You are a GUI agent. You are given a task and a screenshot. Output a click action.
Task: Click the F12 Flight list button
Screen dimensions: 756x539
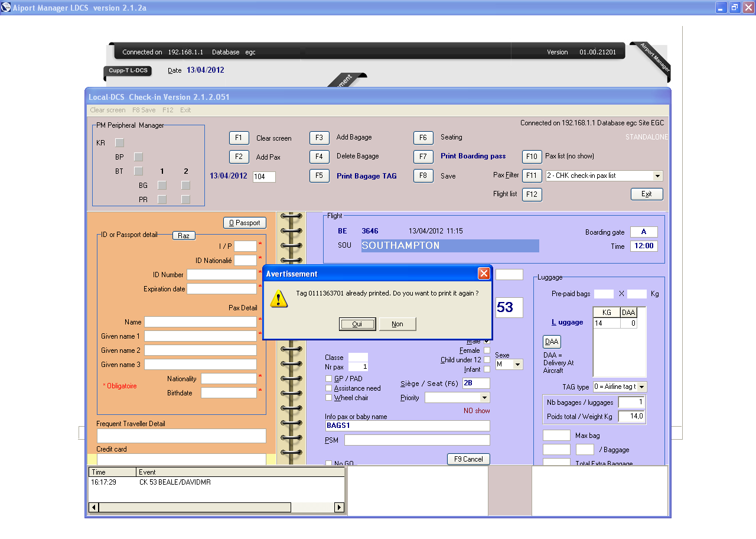pyautogui.click(x=532, y=194)
